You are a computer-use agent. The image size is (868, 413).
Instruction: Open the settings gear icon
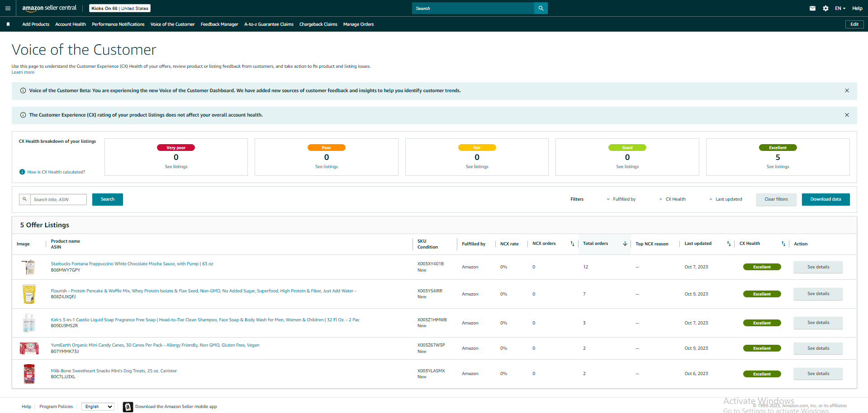point(825,8)
